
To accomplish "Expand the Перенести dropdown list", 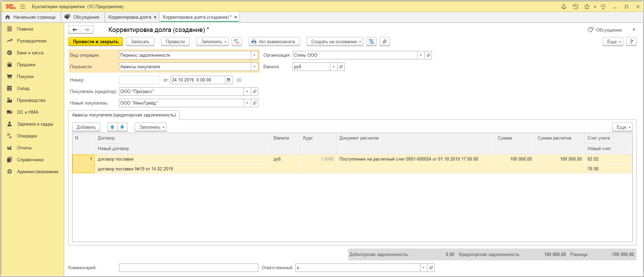I will [254, 67].
